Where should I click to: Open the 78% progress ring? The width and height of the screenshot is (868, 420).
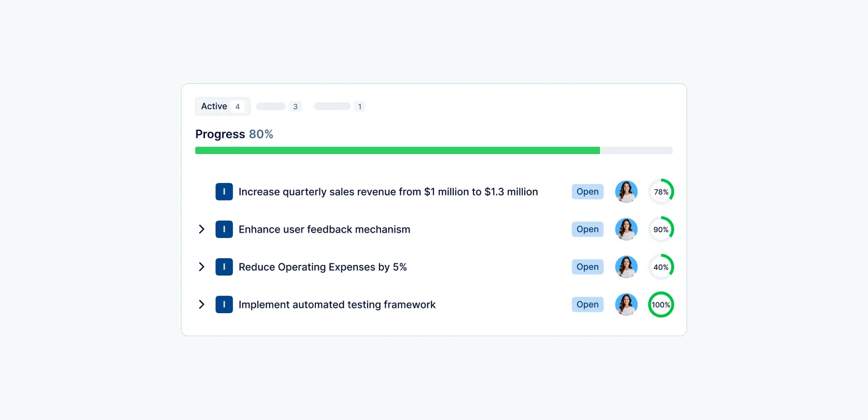[661, 192]
